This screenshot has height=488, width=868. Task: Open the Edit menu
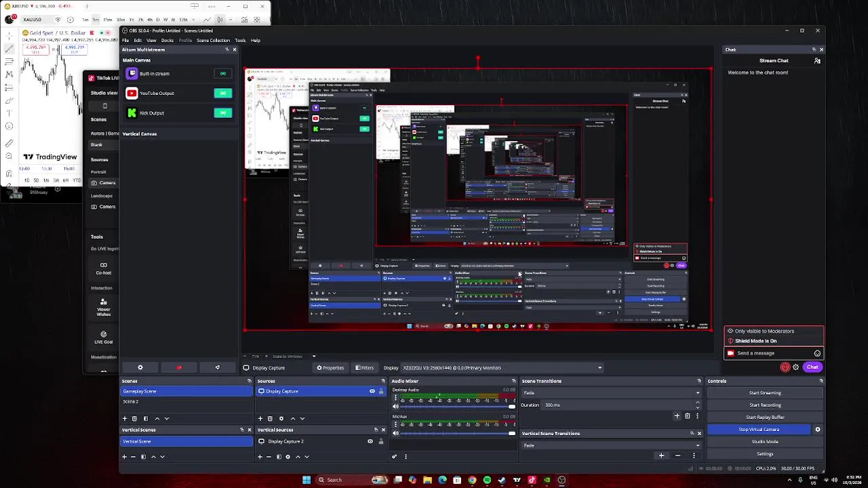[x=138, y=40]
